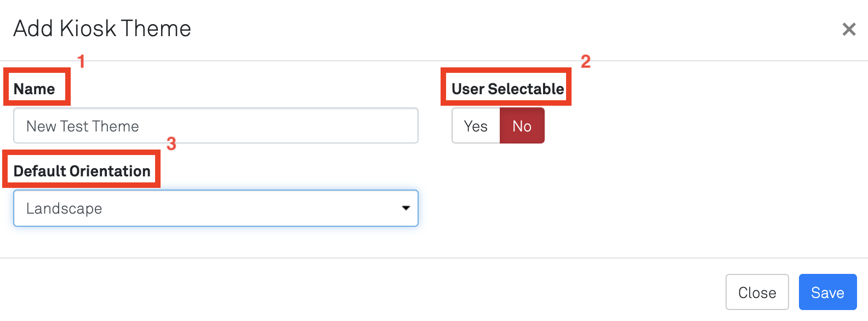The height and width of the screenshot is (321, 868).
Task: Click the 'New Test Theme' text
Action: point(83,127)
